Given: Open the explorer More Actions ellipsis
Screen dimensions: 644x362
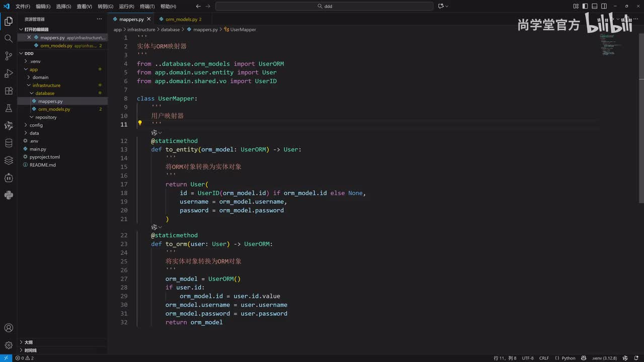Looking at the screenshot, I should coord(99,19).
